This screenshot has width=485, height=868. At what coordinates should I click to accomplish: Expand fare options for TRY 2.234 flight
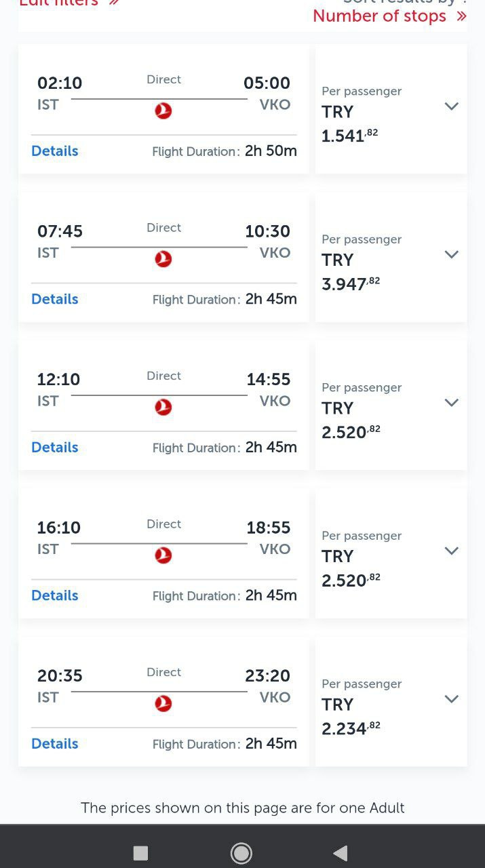coord(452,699)
